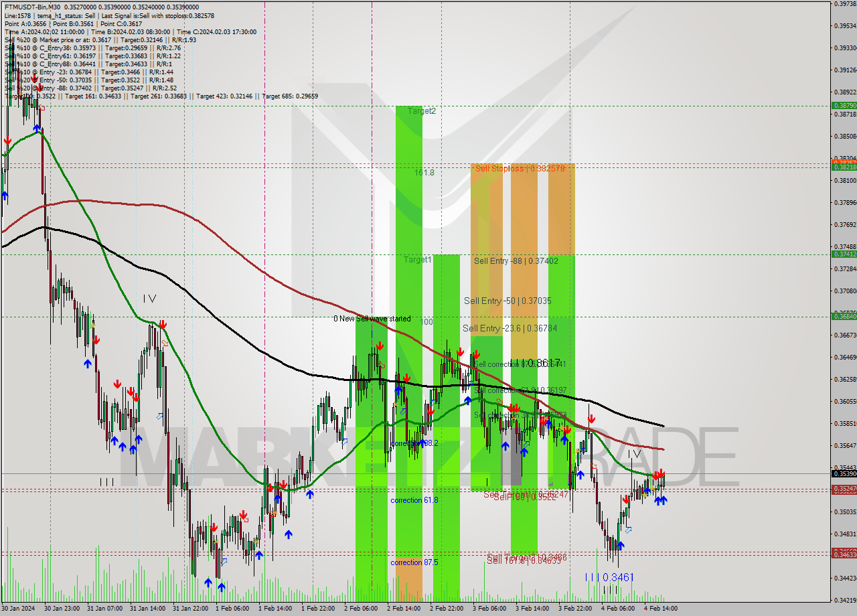The height and width of the screenshot is (616, 857).
Task: Click the '31 Jan 22:00' time axis label
Action: coord(190,609)
